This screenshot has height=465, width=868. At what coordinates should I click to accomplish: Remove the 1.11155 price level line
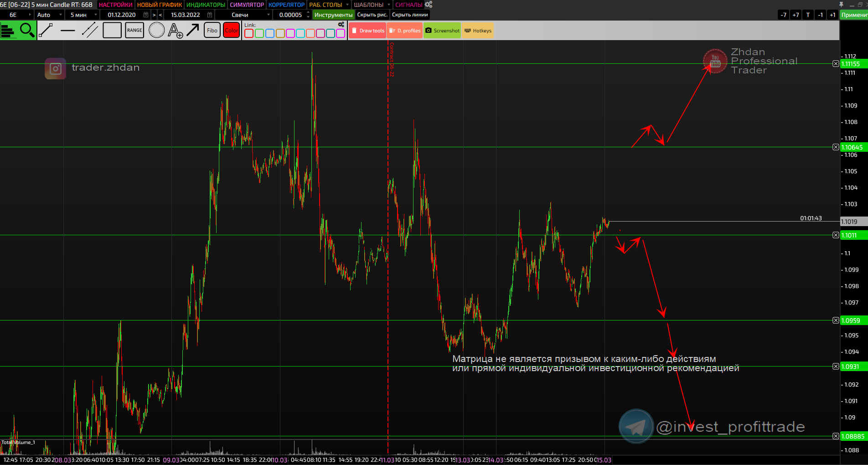click(836, 64)
